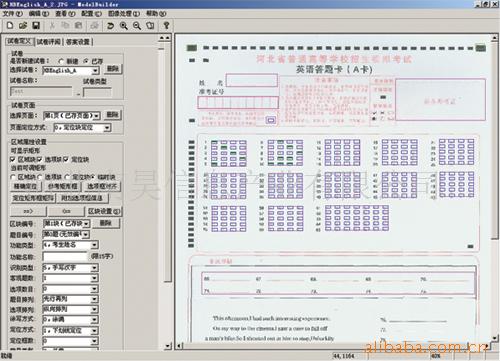Open the 图像处理 menu
The image size is (500, 361).
(x=124, y=14)
